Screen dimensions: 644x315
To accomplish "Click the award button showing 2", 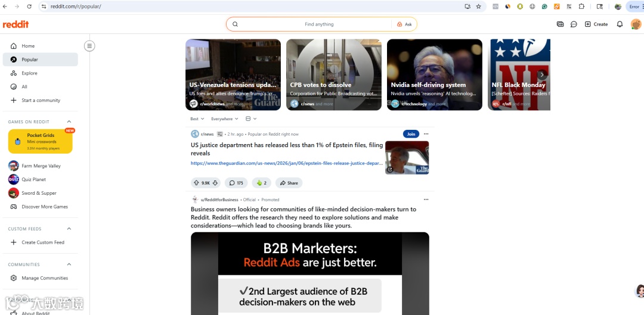I will (261, 183).
